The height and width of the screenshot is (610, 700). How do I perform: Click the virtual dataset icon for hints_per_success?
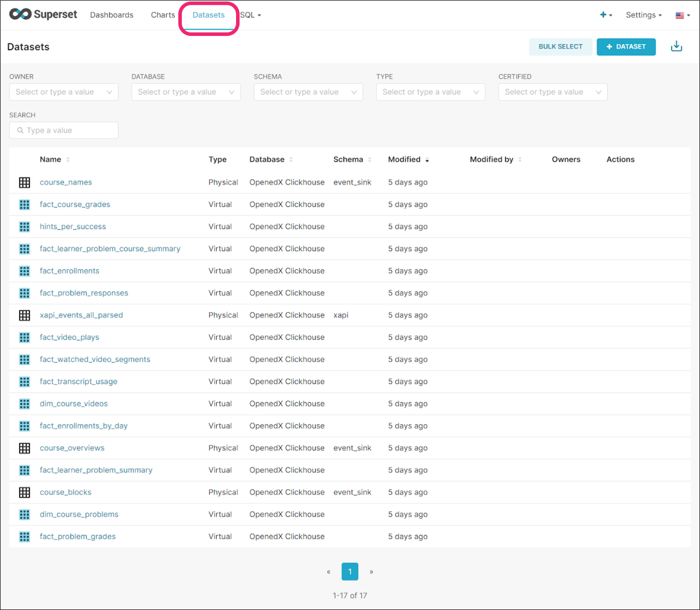tap(24, 227)
